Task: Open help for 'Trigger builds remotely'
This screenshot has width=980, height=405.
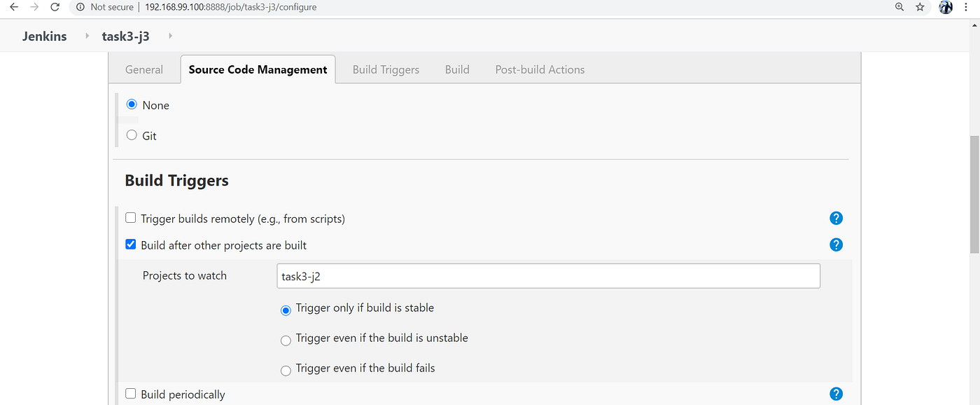Action: (x=836, y=218)
